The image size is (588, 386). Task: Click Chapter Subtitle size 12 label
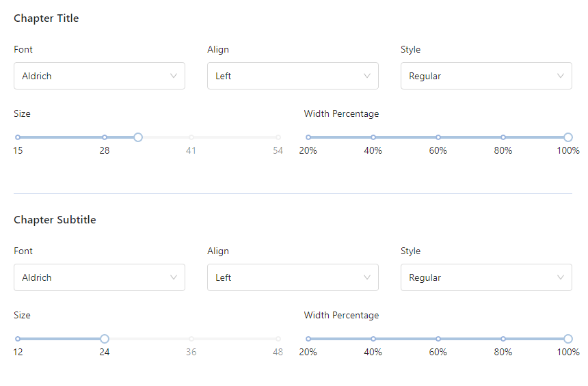(x=18, y=353)
